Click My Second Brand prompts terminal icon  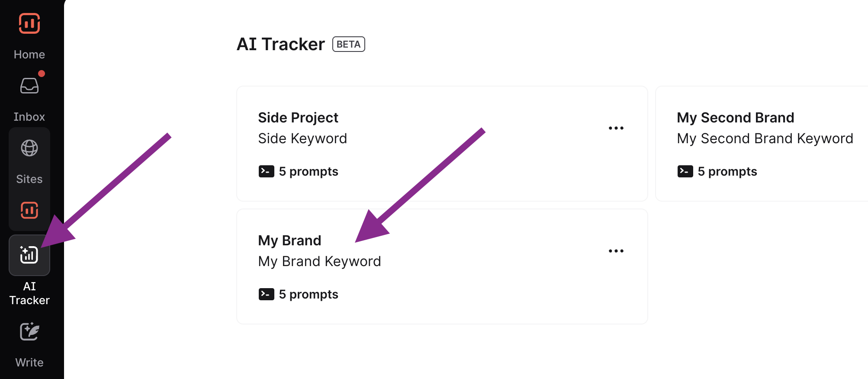pyautogui.click(x=685, y=171)
